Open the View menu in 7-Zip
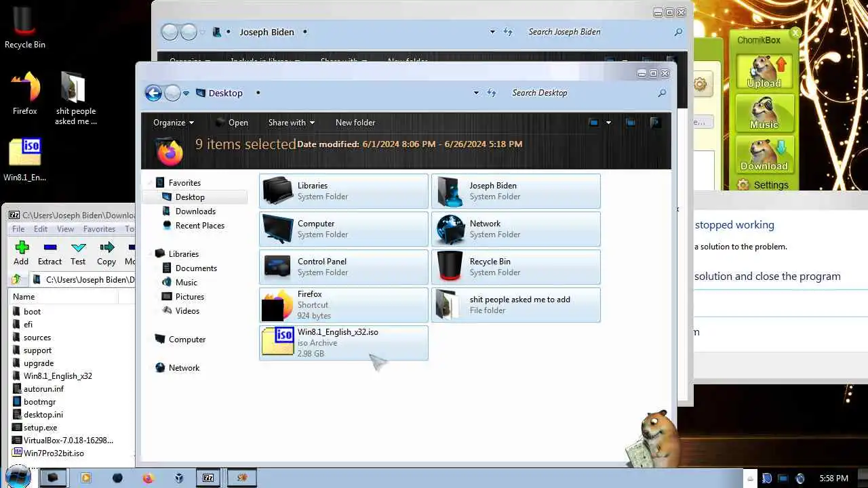 [x=65, y=229]
